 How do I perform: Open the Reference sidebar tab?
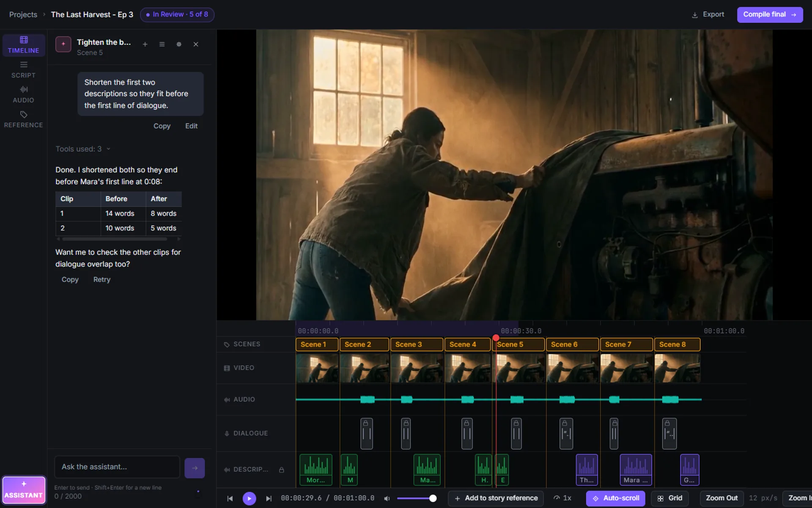[23, 120]
